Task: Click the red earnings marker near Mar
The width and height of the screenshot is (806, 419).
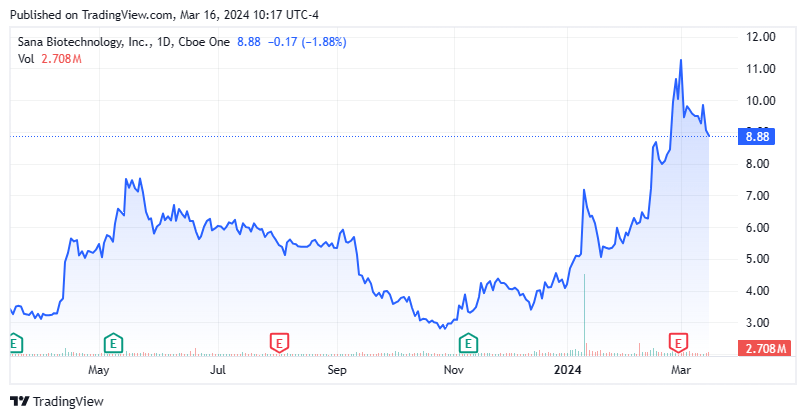Action: point(678,343)
